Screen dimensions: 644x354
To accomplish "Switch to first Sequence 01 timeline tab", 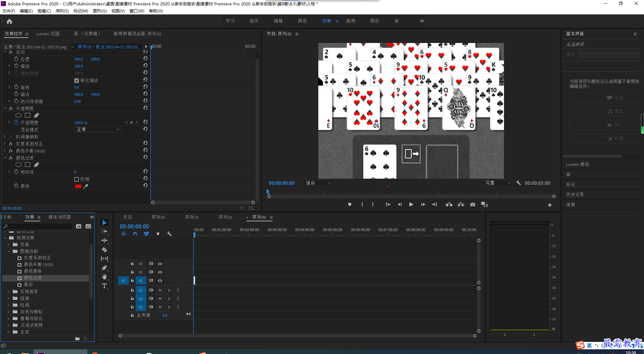I will coord(158,217).
